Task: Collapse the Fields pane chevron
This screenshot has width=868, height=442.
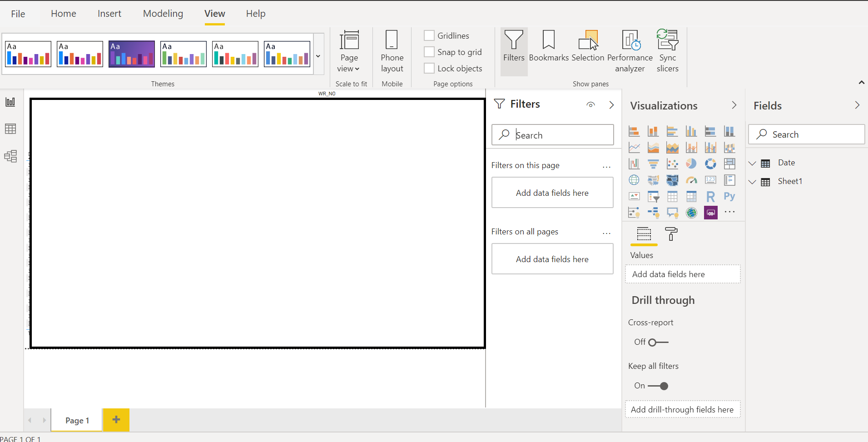Action: 857,105
